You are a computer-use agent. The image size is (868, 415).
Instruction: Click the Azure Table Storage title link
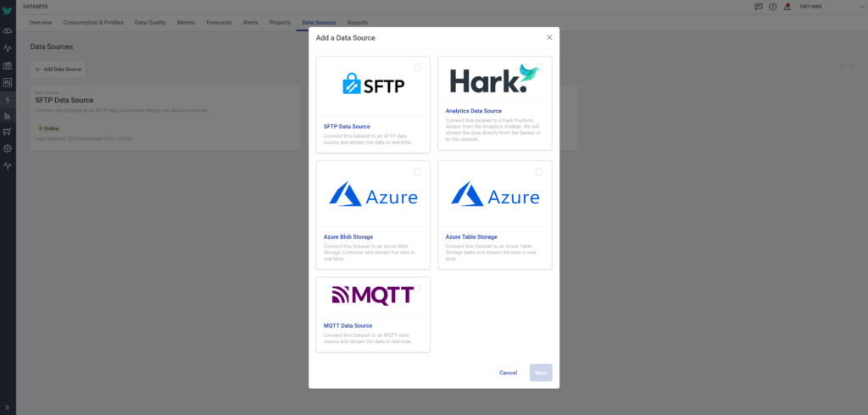point(471,237)
